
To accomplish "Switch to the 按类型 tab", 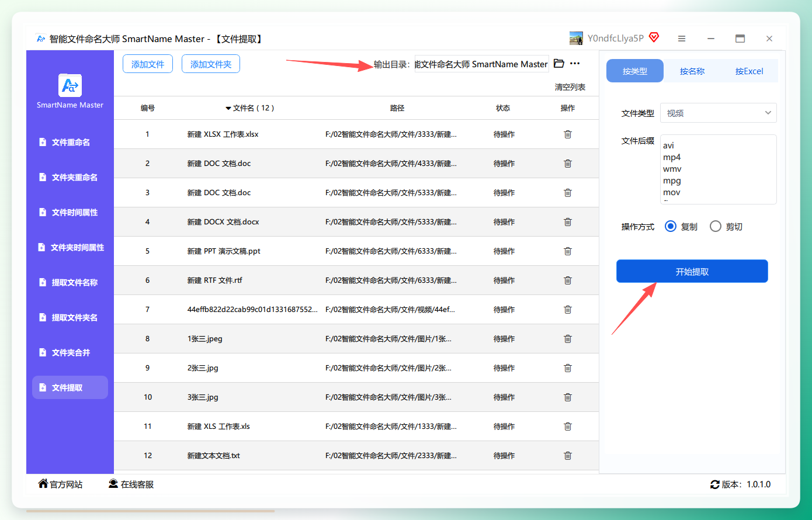I will point(635,71).
